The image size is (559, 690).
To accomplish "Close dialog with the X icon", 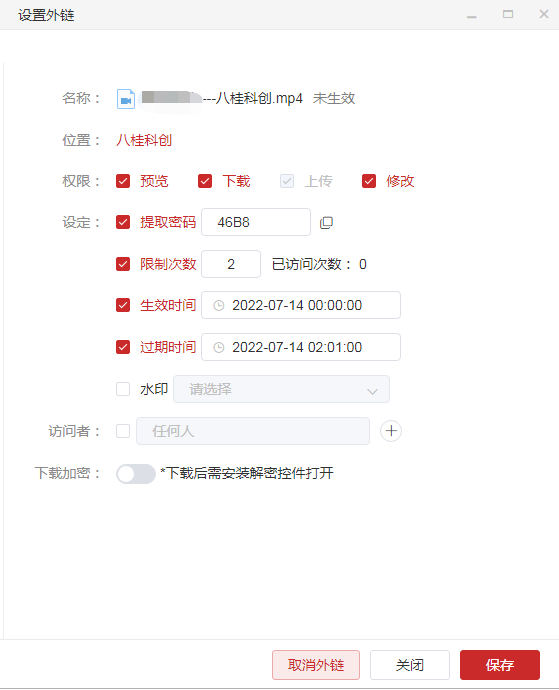I will point(544,14).
